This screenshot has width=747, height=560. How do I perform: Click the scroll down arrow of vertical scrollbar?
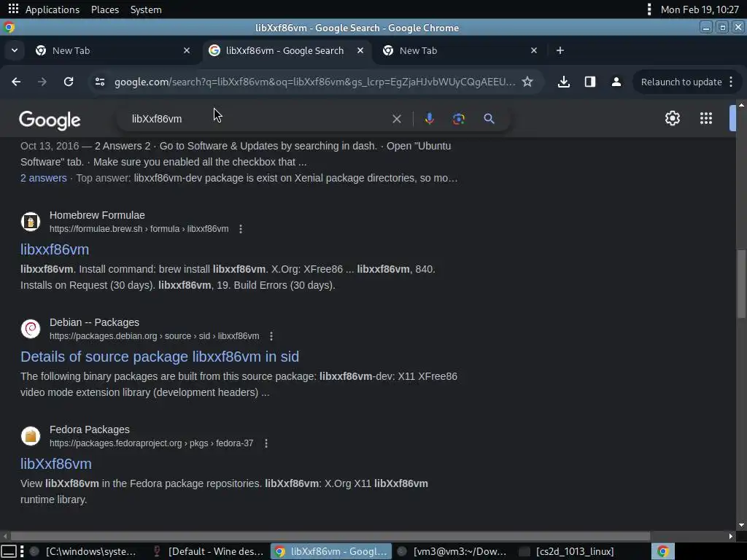pyautogui.click(x=741, y=525)
